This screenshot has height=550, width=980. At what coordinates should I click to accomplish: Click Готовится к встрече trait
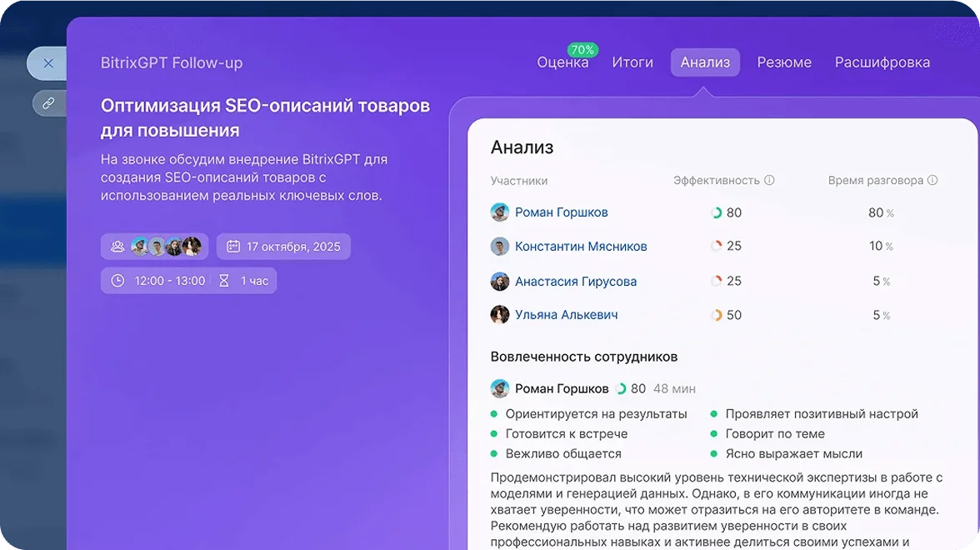(x=567, y=433)
